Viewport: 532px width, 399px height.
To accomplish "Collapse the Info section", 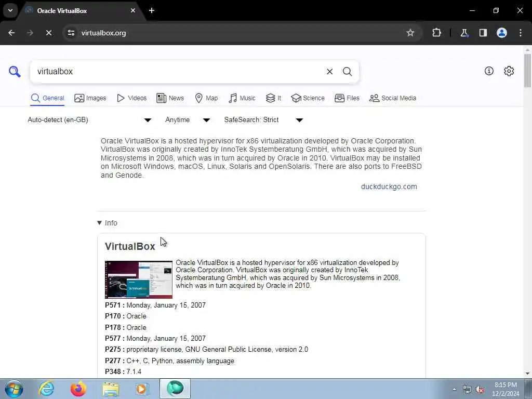I will tap(107, 223).
